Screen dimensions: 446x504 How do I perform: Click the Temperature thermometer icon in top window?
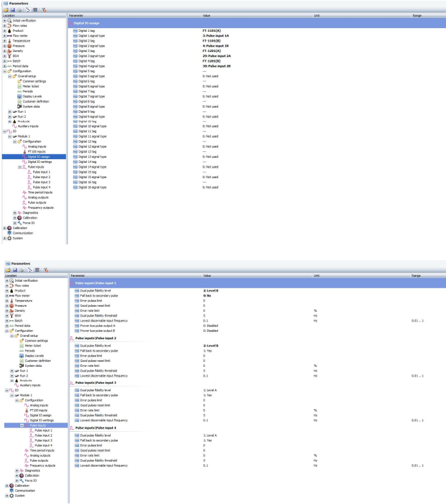click(x=9, y=41)
